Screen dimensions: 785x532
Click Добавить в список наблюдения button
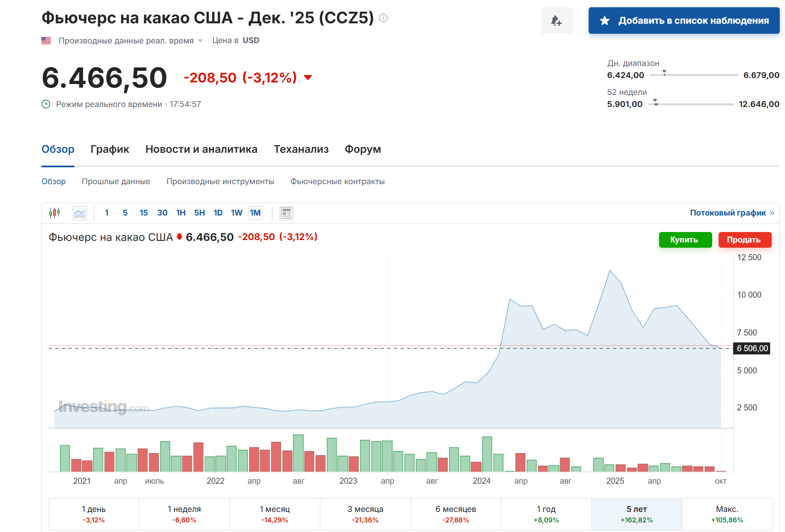684,21
